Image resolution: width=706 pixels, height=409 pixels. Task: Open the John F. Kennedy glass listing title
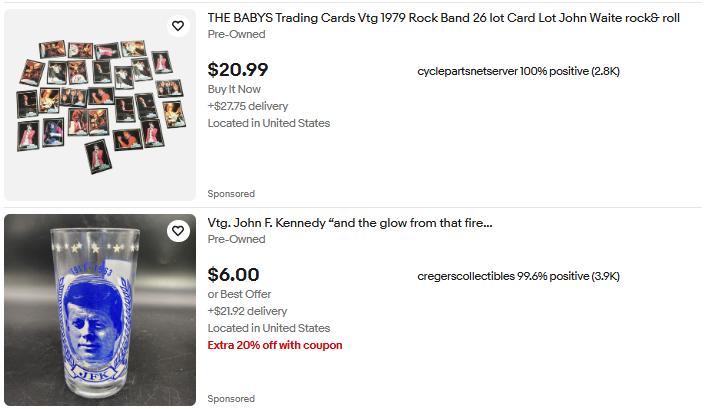350,223
